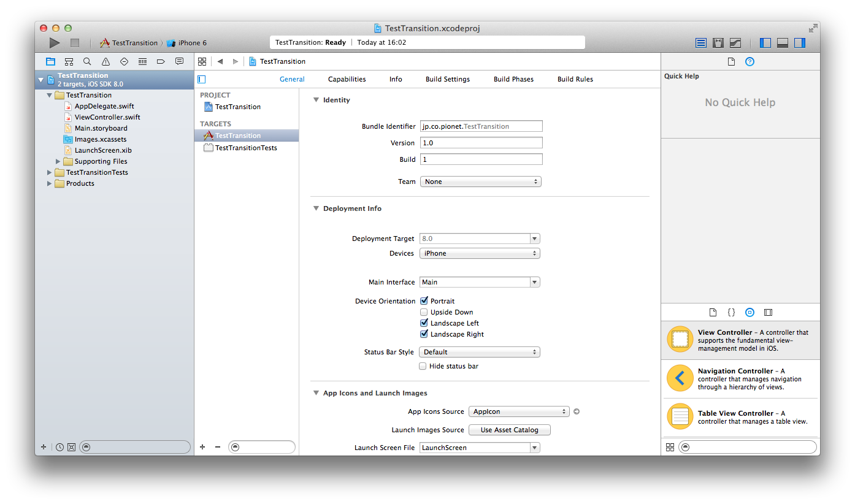The width and height of the screenshot is (855, 504).
Task: Collapse the Deployment Info section
Action: click(x=316, y=208)
